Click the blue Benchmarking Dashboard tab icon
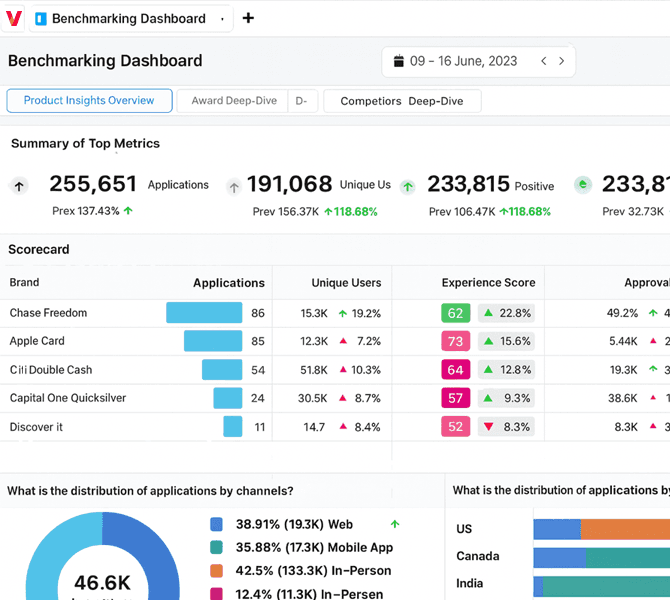This screenshot has width=670, height=600. point(41,19)
